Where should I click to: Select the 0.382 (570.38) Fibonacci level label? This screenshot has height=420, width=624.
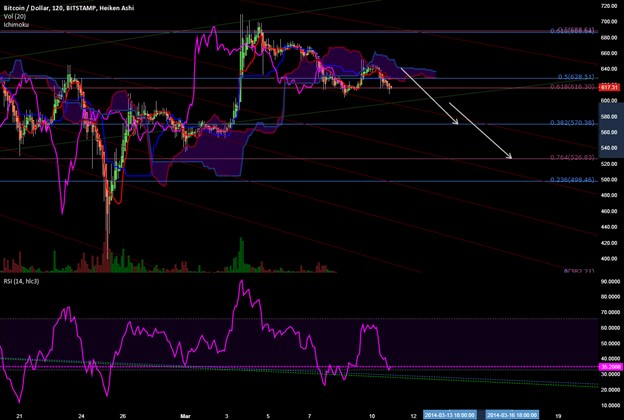click(x=572, y=123)
